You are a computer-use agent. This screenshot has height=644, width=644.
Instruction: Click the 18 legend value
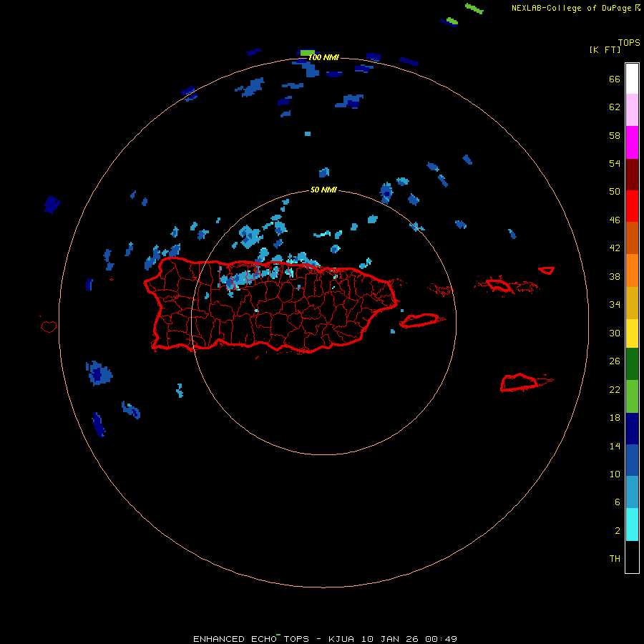tap(615, 417)
